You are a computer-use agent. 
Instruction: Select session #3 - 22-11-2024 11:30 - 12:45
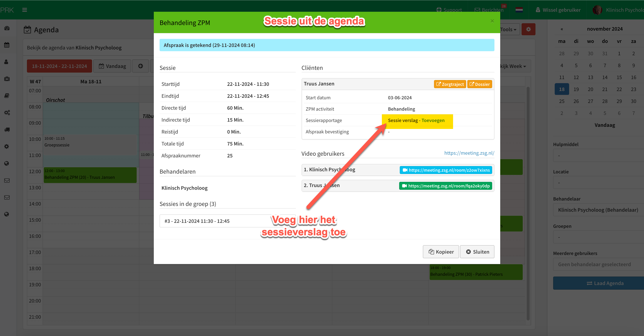pos(227,221)
